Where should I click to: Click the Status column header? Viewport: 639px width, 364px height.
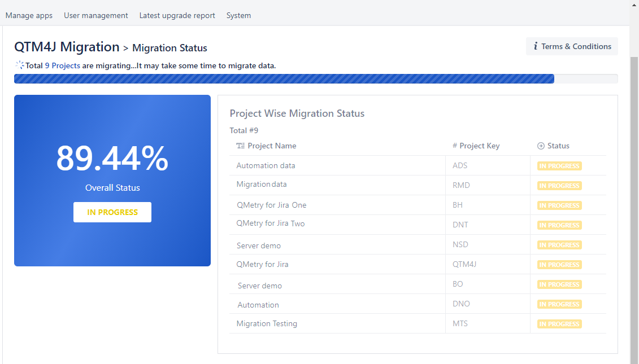coord(558,146)
